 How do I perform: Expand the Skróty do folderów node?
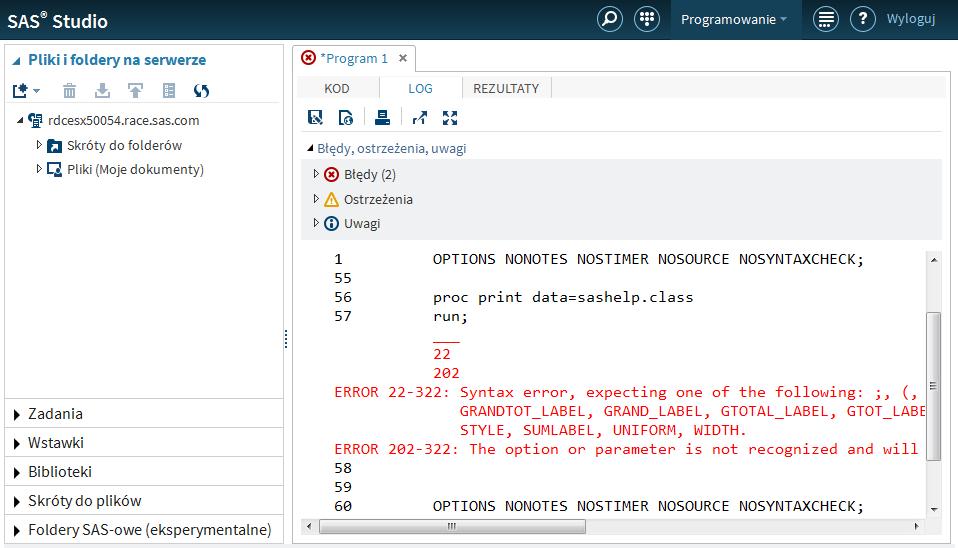(x=39, y=145)
